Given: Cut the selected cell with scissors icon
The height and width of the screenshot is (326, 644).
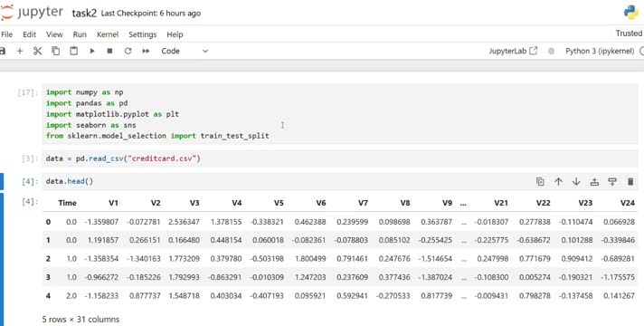Looking at the screenshot, I should (x=37, y=51).
